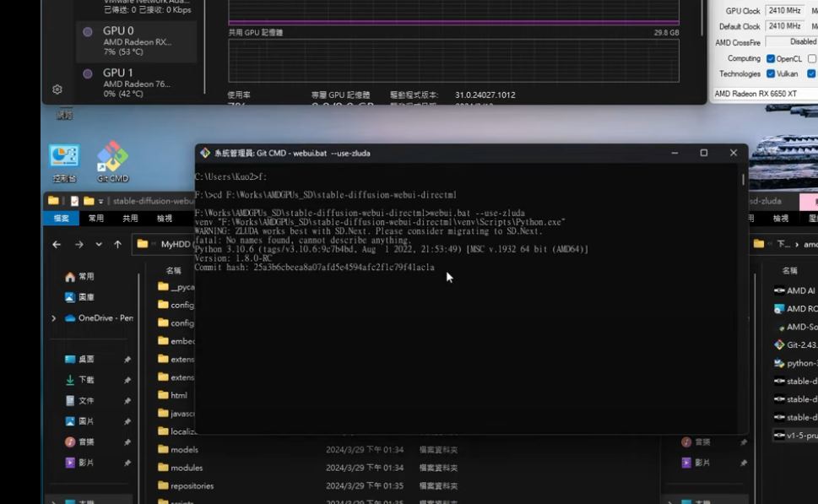818x504 pixels.
Task: Select the v1-5-pru model file
Action: (795, 435)
